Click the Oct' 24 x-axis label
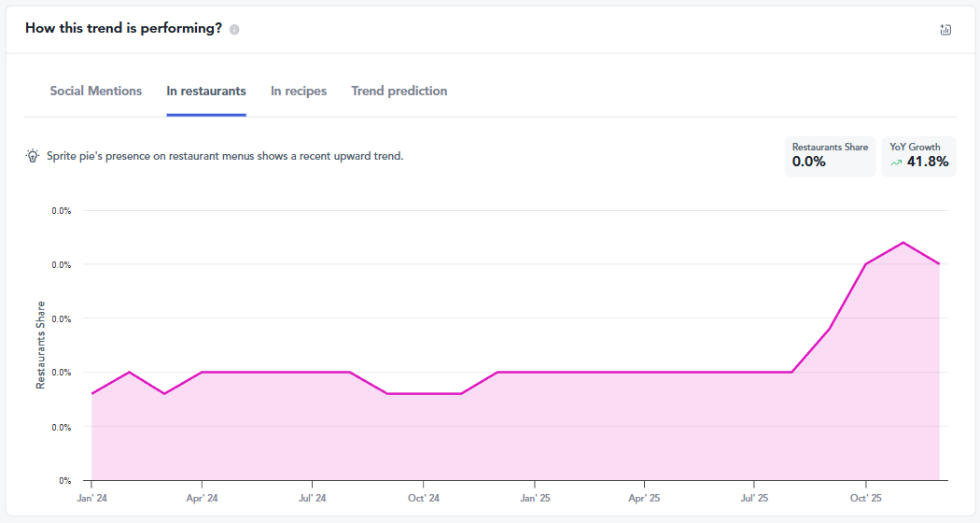Image resolution: width=980 pixels, height=523 pixels. [x=423, y=499]
